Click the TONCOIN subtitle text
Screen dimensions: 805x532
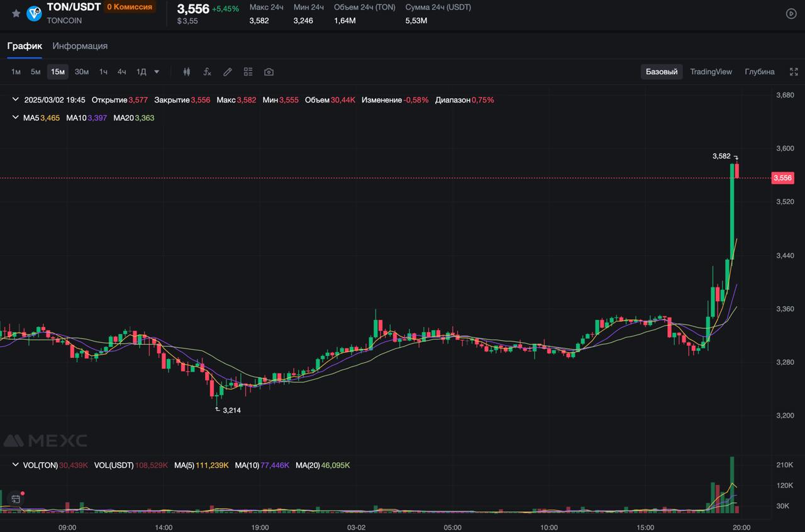64,21
